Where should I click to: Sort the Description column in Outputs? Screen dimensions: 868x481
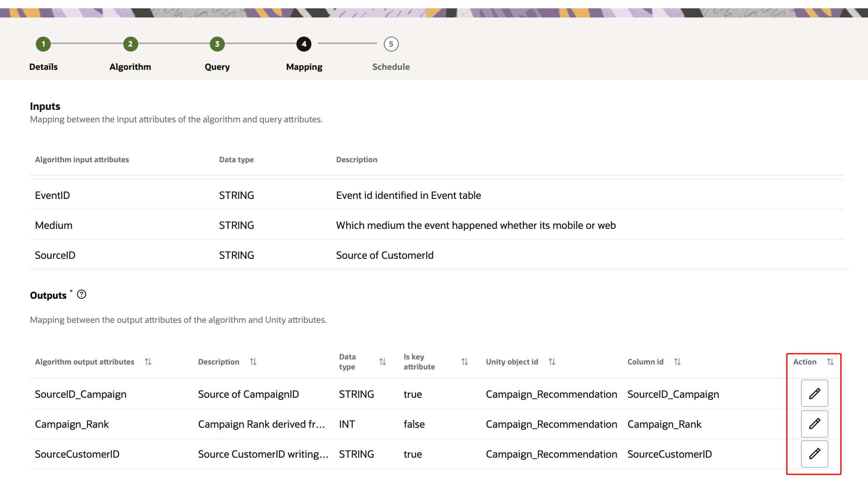[253, 362]
